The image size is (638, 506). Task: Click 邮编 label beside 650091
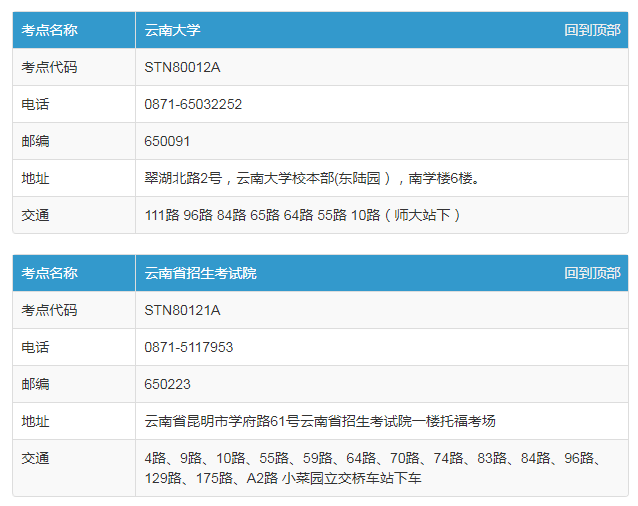point(35,141)
